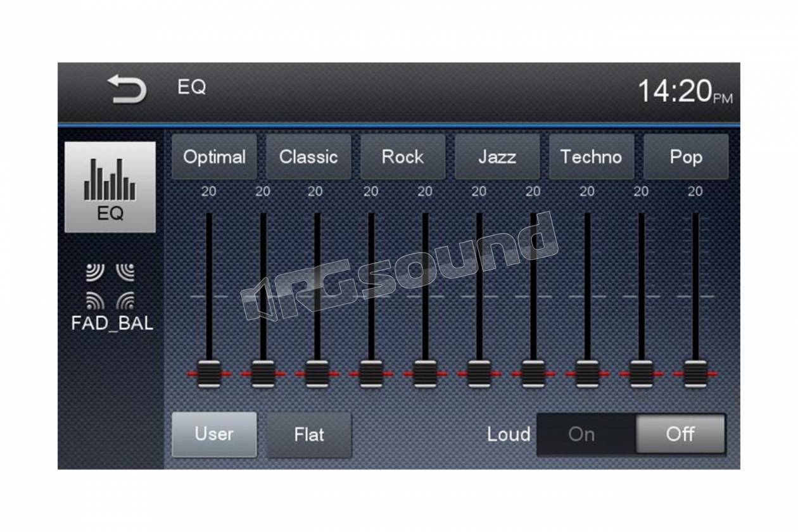Select the Classic preset
798x532 pixels.
[x=308, y=156]
